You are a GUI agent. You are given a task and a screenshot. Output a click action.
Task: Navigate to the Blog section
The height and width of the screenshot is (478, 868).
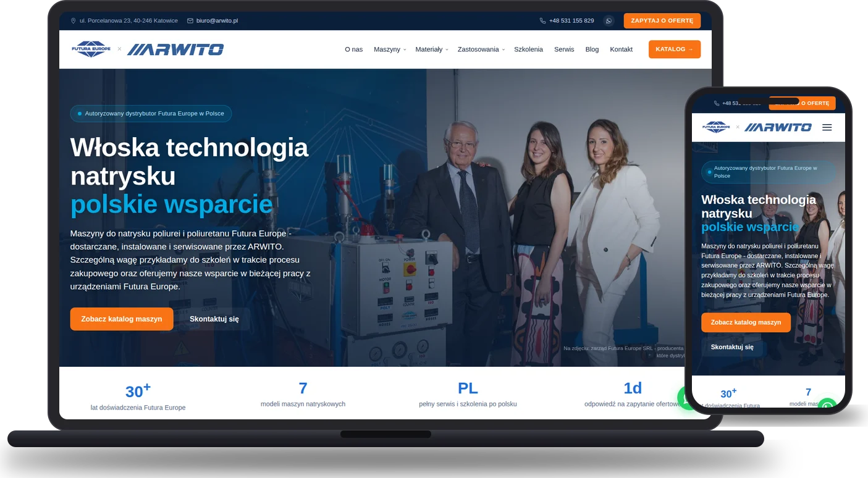pyautogui.click(x=592, y=49)
